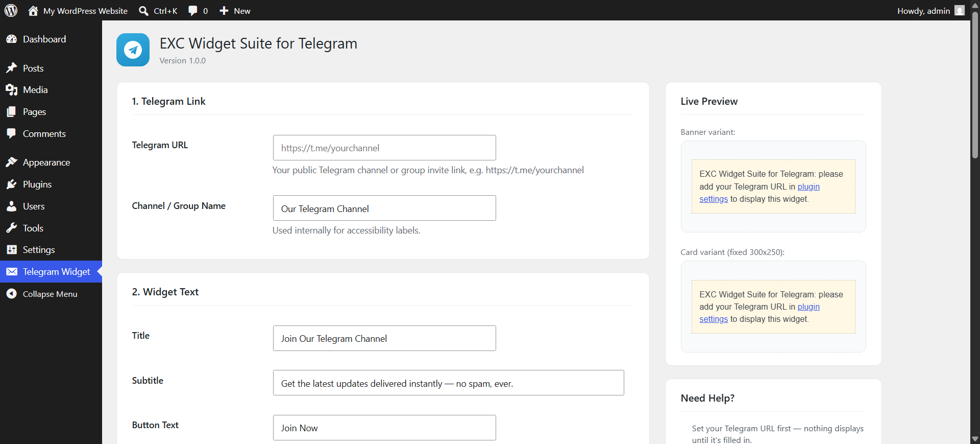This screenshot has height=444, width=980.
Task: Open the Users menu item
Action: pyautogui.click(x=34, y=206)
